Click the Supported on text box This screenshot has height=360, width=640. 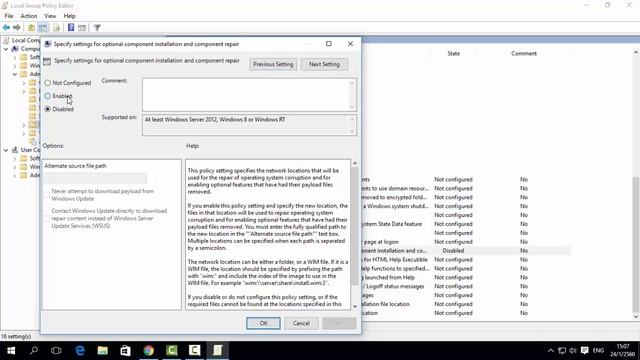tap(249, 125)
